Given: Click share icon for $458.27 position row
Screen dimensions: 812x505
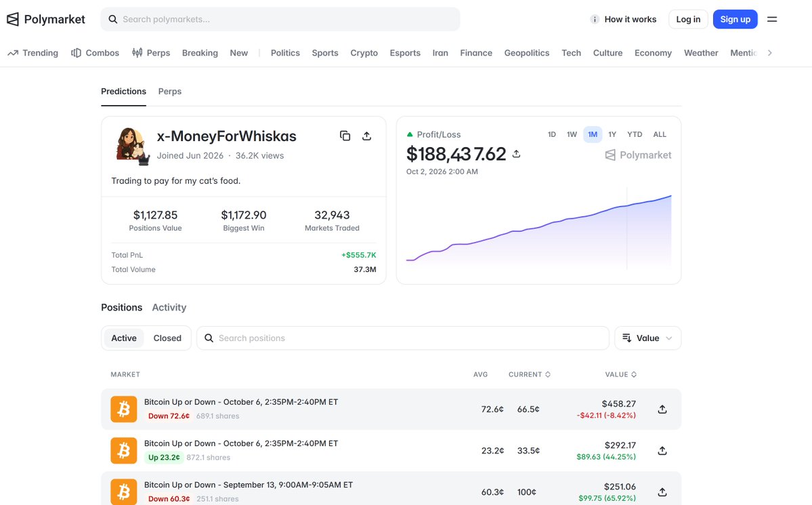Looking at the screenshot, I should coord(662,409).
